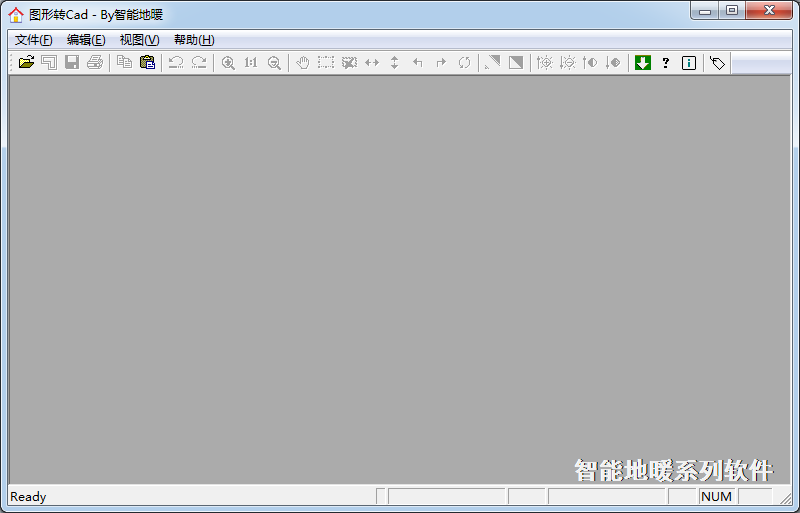Click the circular arrows rotate icon
The width and height of the screenshot is (800, 513).
point(464,62)
